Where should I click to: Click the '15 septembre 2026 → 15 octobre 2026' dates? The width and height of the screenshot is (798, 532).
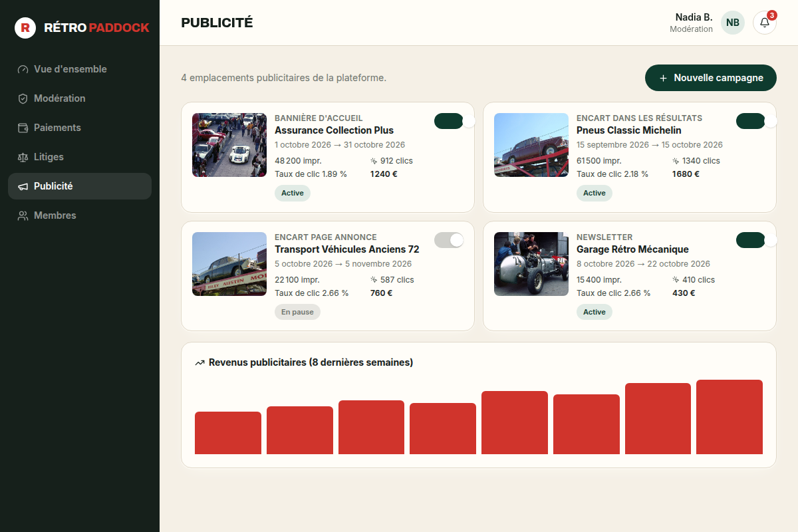tap(650, 145)
